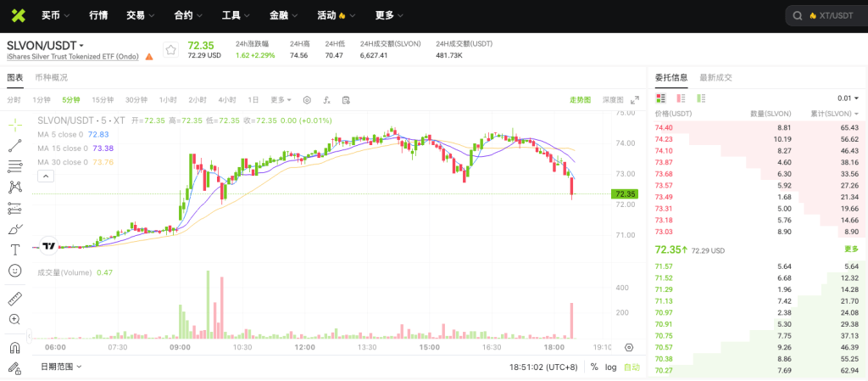Open the top navigation 更多 menu
Screen dimensions: 868x381
(x=389, y=15)
